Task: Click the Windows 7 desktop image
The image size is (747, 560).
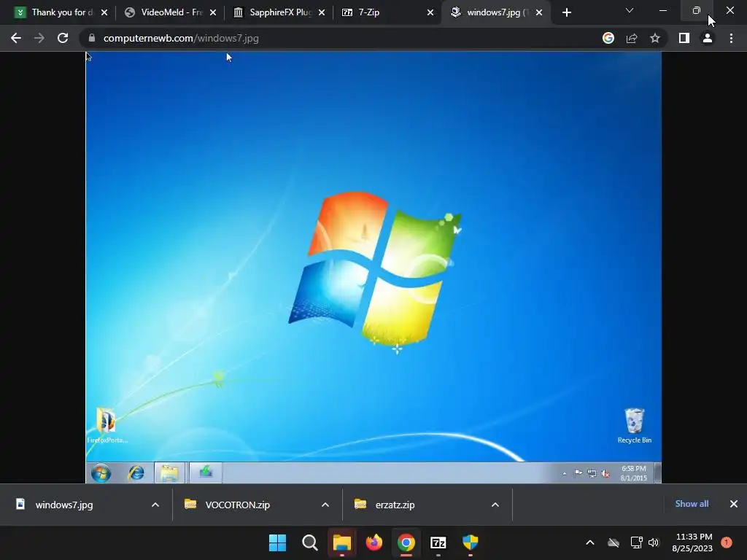Action: 373,267
